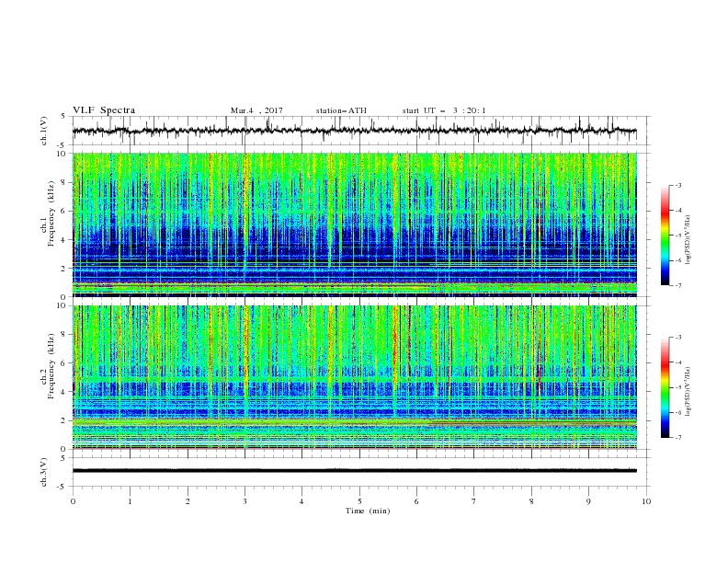This screenshot has width=728, height=563.
Task: Click the "4" tick on the time axis
Action: pyautogui.click(x=301, y=501)
